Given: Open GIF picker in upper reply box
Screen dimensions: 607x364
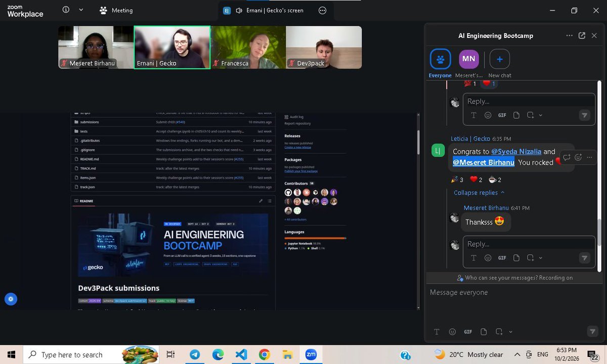Looking at the screenshot, I should [502, 115].
